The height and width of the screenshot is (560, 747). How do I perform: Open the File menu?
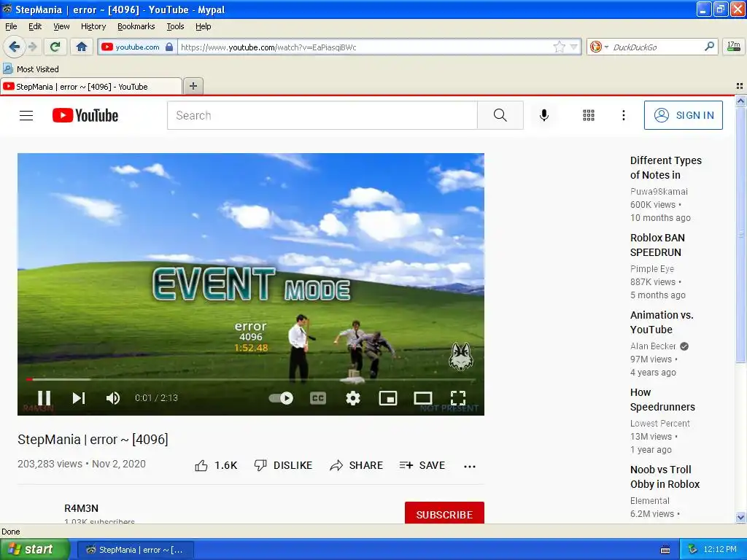pos(11,26)
